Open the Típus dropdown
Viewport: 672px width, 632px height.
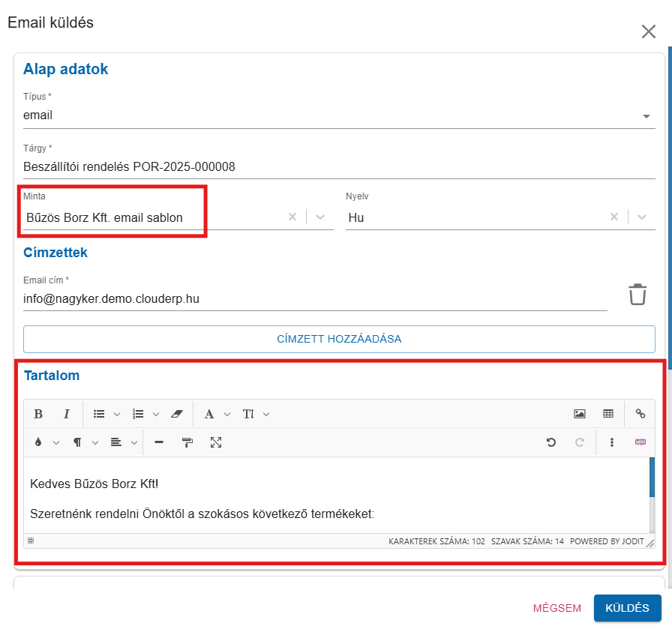pos(646,116)
